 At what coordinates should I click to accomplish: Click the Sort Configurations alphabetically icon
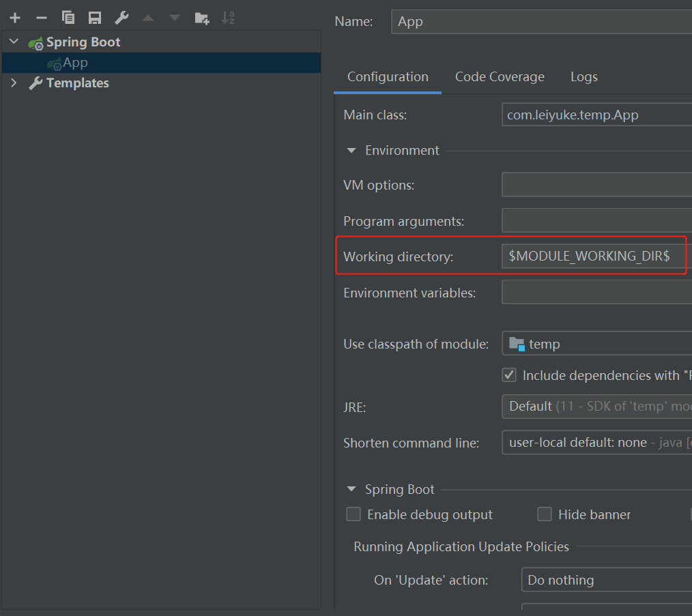tap(229, 18)
